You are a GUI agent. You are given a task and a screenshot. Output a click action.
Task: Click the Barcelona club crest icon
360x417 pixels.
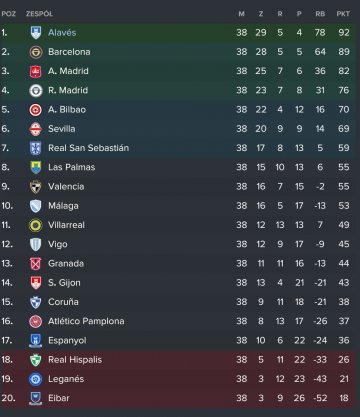[36, 52]
